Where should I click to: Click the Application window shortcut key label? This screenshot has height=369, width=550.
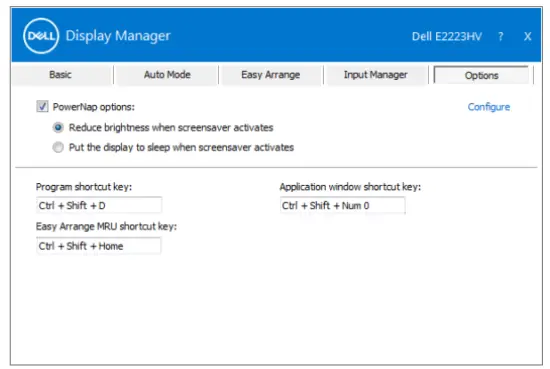[350, 187]
